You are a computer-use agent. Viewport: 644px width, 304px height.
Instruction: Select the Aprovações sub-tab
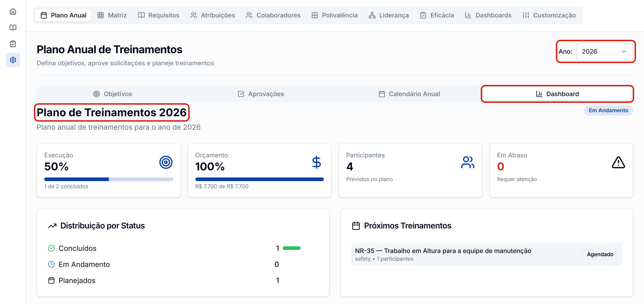pos(261,94)
